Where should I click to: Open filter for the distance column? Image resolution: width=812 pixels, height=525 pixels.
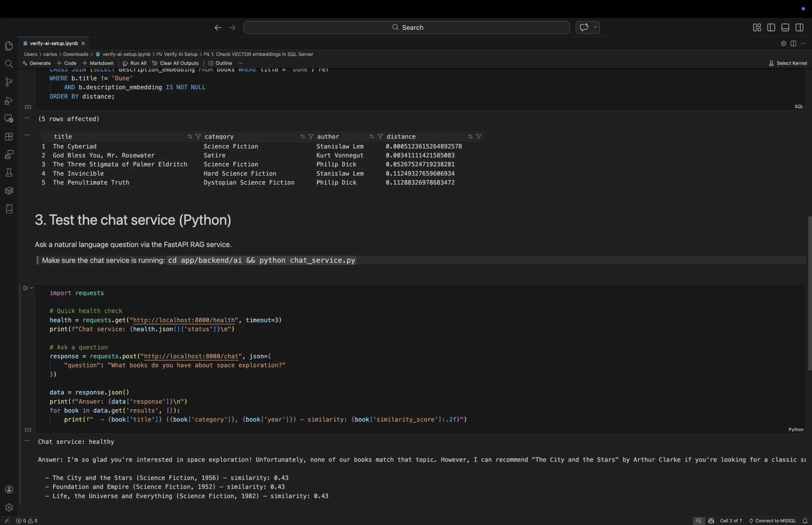[x=478, y=136]
